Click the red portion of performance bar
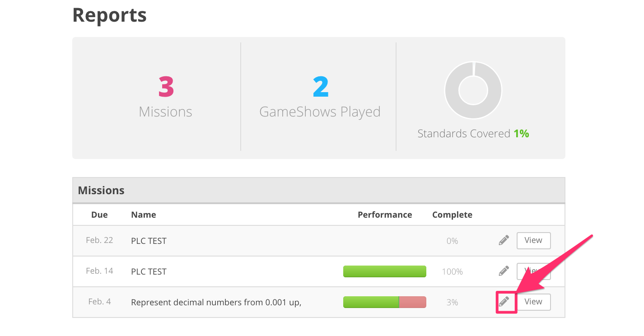644x336 pixels. point(413,302)
